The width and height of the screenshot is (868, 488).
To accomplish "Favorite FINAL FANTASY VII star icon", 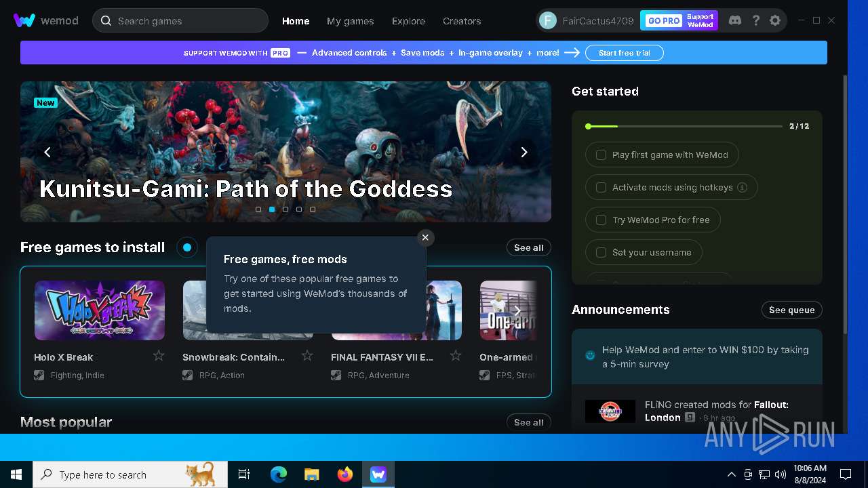I will click(456, 356).
